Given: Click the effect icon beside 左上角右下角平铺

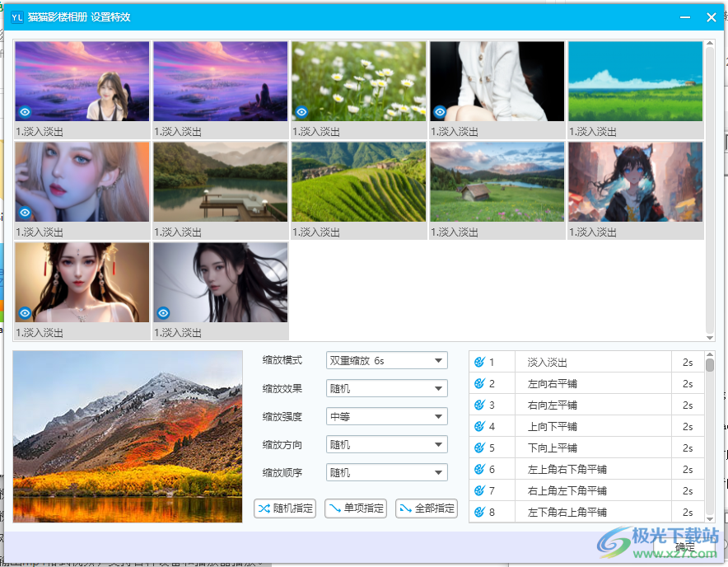Looking at the screenshot, I should point(479,469).
